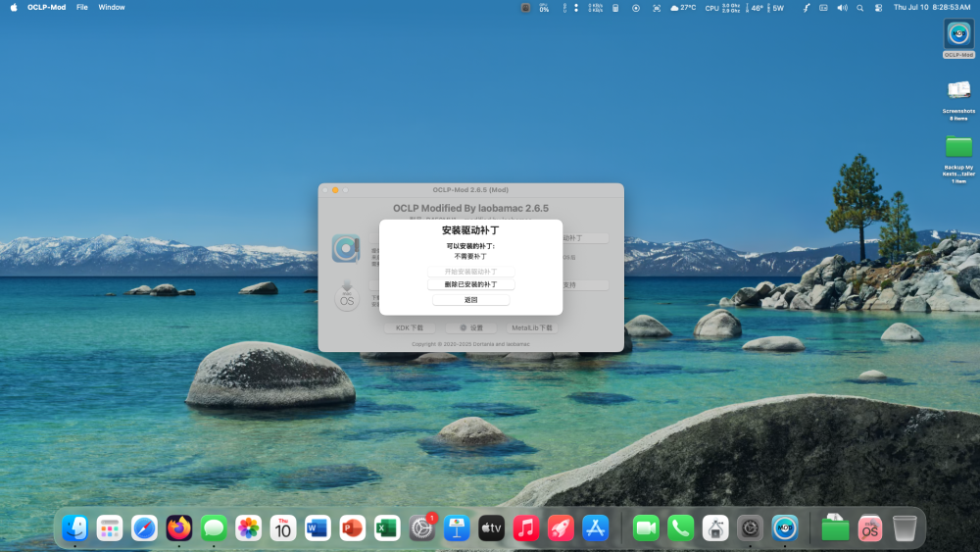Open the OCLP-Mod application menu
This screenshot has height=552, width=980.
pyautogui.click(x=46, y=8)
